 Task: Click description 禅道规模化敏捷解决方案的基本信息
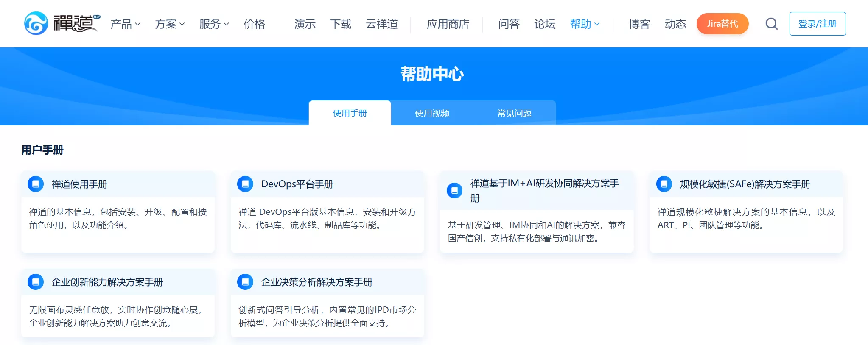(746, 218)
